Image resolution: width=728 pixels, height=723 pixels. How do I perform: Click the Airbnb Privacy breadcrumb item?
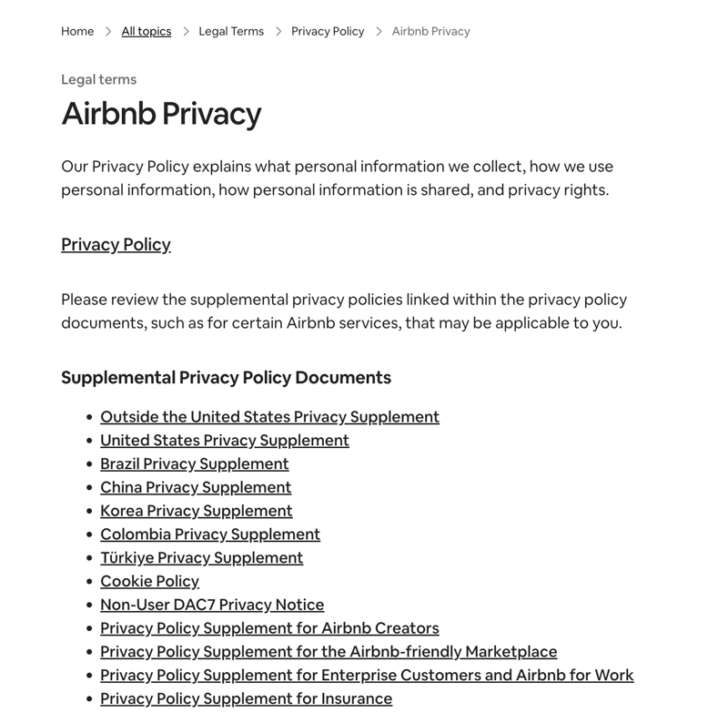[x=430, y=31]
